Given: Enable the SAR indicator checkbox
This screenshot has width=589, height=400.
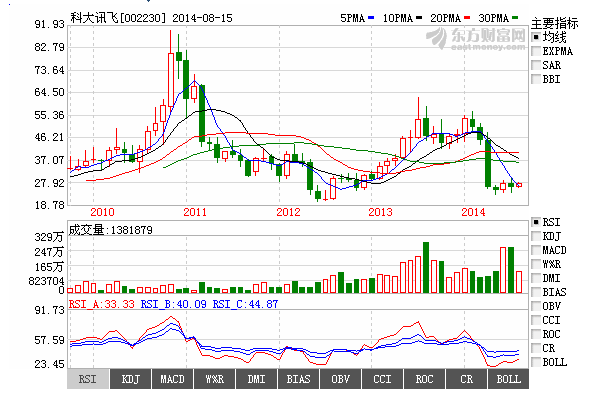Looking at the screenshot, I should (x=536, y=65).
